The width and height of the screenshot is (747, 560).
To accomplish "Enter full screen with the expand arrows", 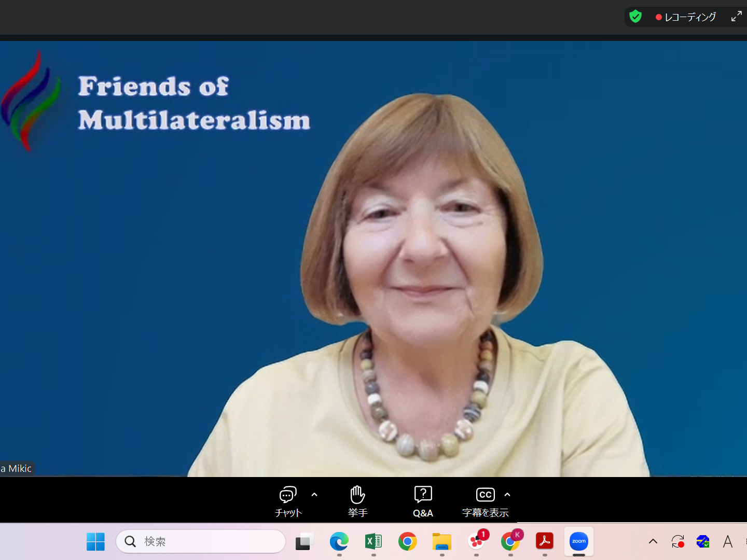I will 736,17.
